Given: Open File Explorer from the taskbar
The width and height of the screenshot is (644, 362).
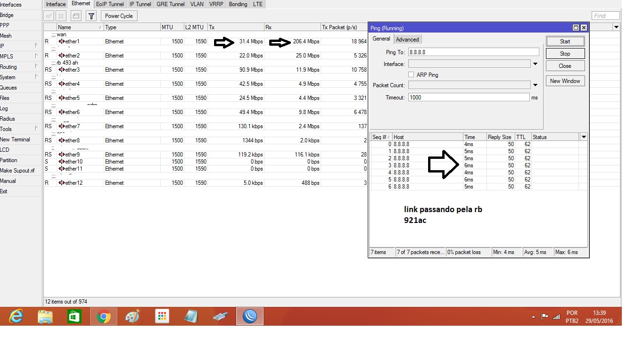Looking at the screenshot, I should [45, 317].
